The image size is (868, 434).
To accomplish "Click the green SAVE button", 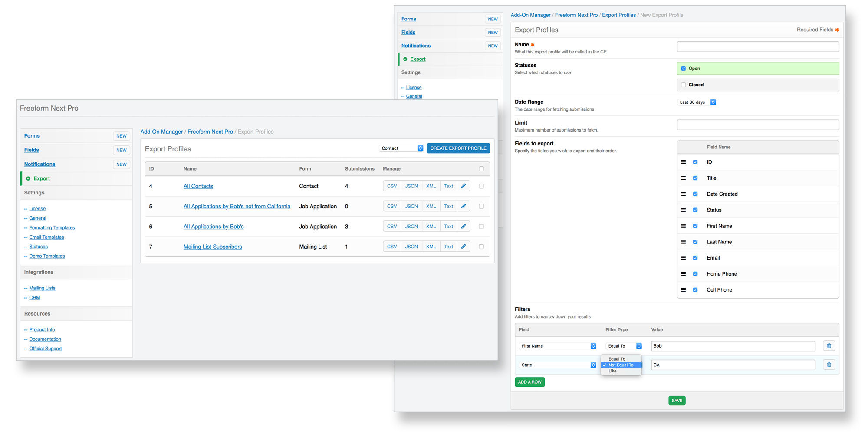I will point(677,401).
